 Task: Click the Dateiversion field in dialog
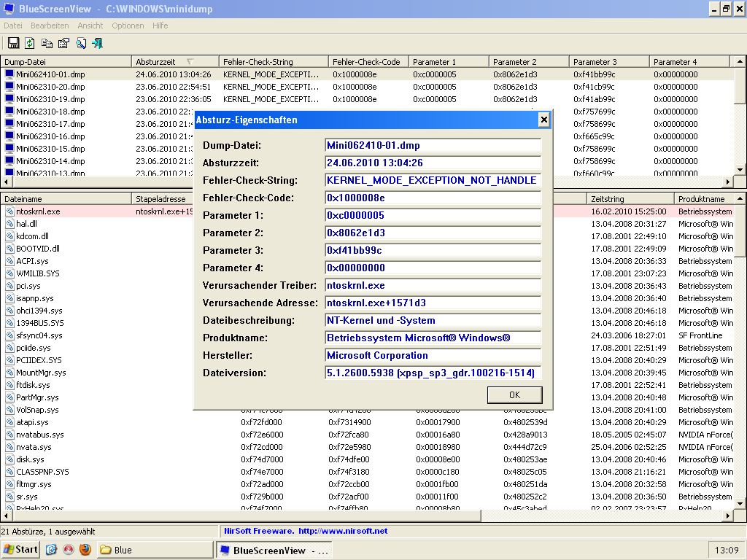tap(433, 373)
